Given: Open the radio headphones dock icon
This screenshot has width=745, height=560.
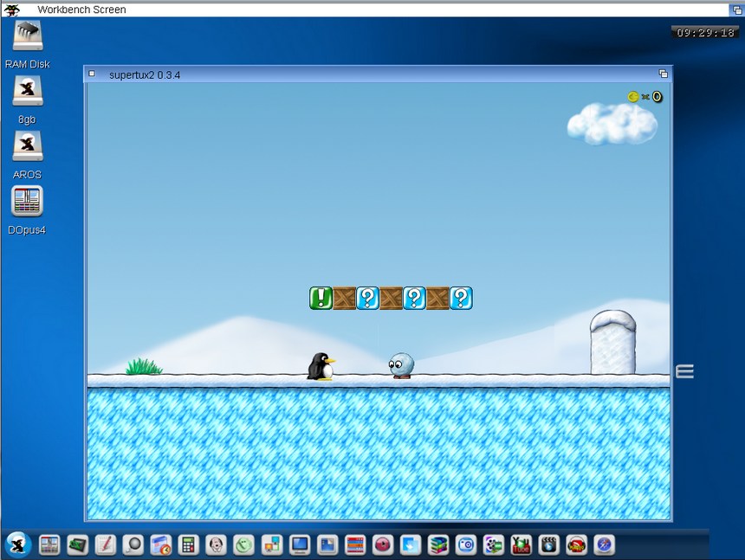Looking at the screenshot, I should 576,544.
